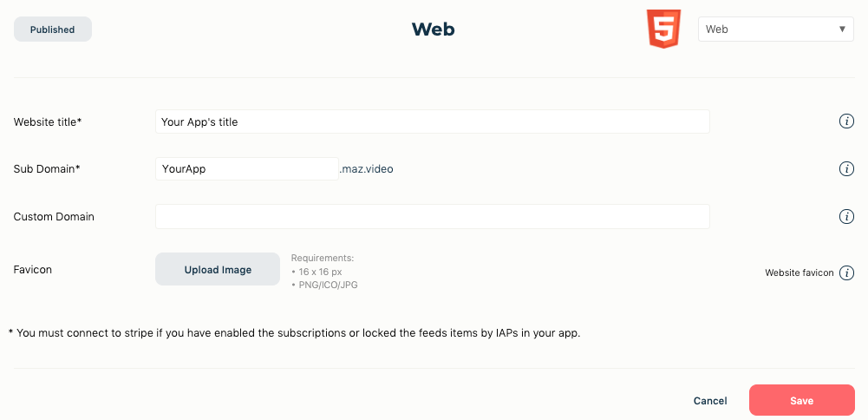
Task: Click the Requirements: heading text
Action: (323, 258)
